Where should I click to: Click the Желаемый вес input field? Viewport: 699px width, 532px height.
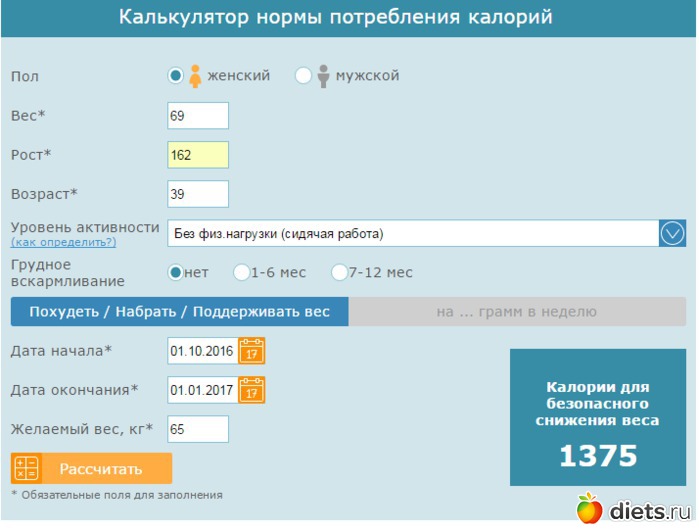tap(198, 429)
